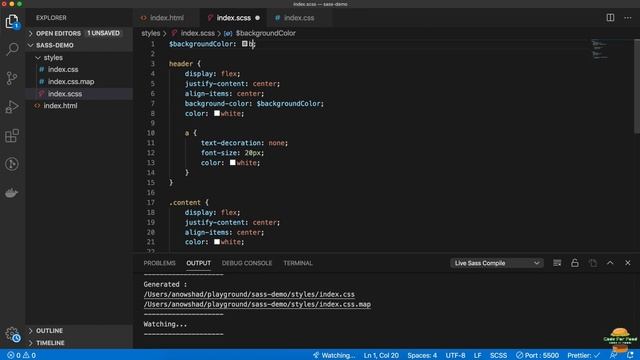
Task: Place cursor in header selector on line 3
Action: 180,64
